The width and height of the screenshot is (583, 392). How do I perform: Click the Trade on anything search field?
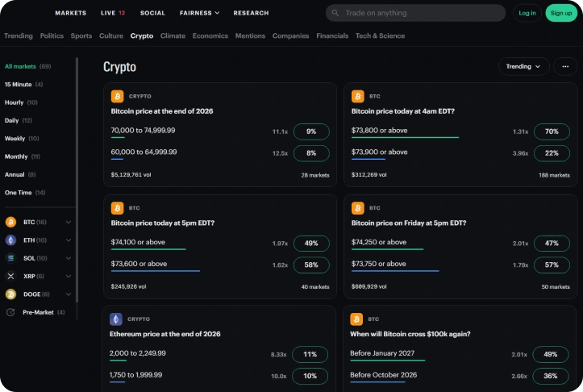415,13
